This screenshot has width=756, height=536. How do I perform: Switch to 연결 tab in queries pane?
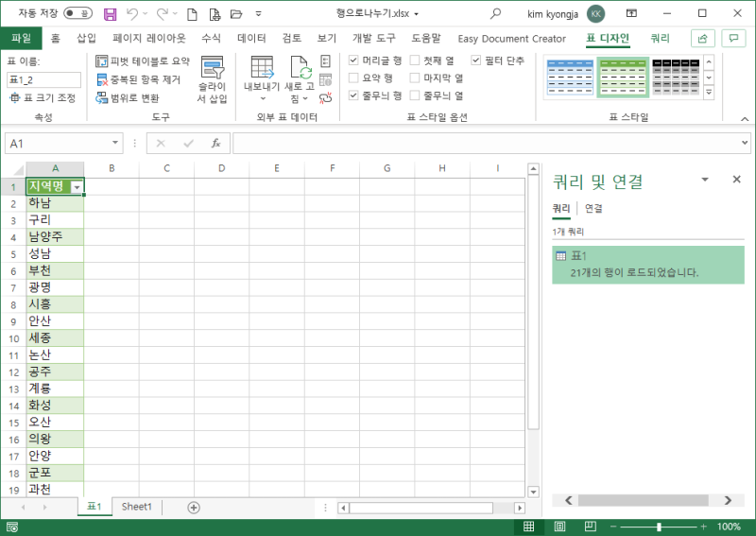point(593,208)
